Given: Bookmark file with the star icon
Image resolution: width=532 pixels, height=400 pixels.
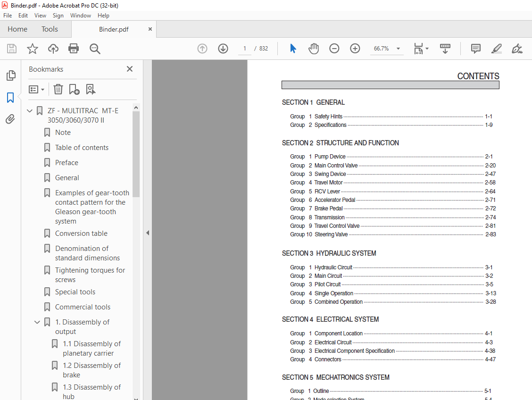Looking at the screenshot, I should (33, 49).
